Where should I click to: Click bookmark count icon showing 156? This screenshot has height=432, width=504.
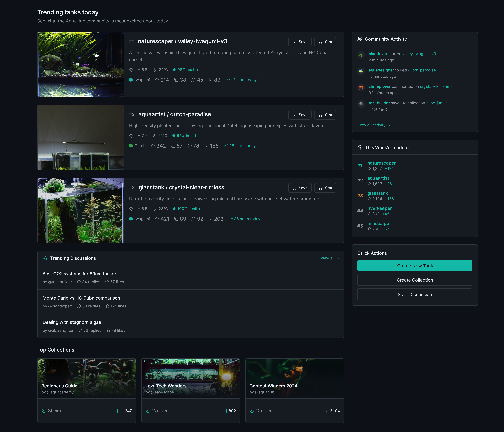[207, 146]
